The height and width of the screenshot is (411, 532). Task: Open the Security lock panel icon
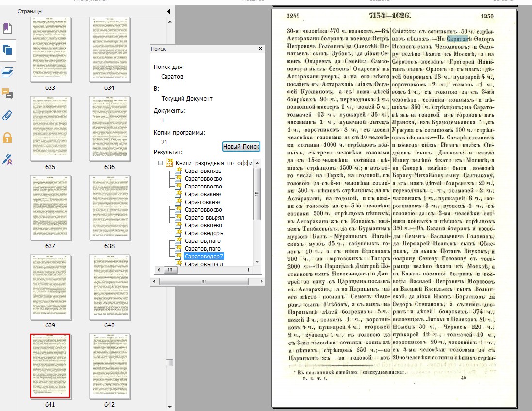click(x=7, y=137)
